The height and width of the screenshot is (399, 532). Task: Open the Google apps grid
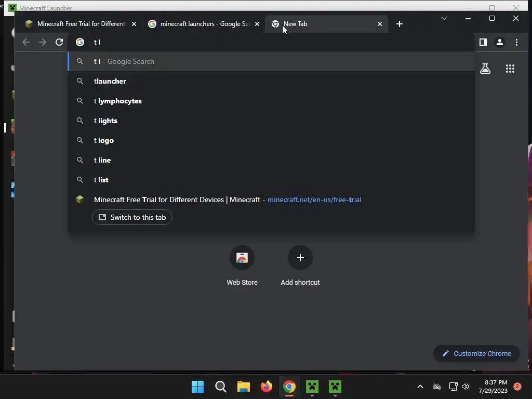(x=510, y=69)
